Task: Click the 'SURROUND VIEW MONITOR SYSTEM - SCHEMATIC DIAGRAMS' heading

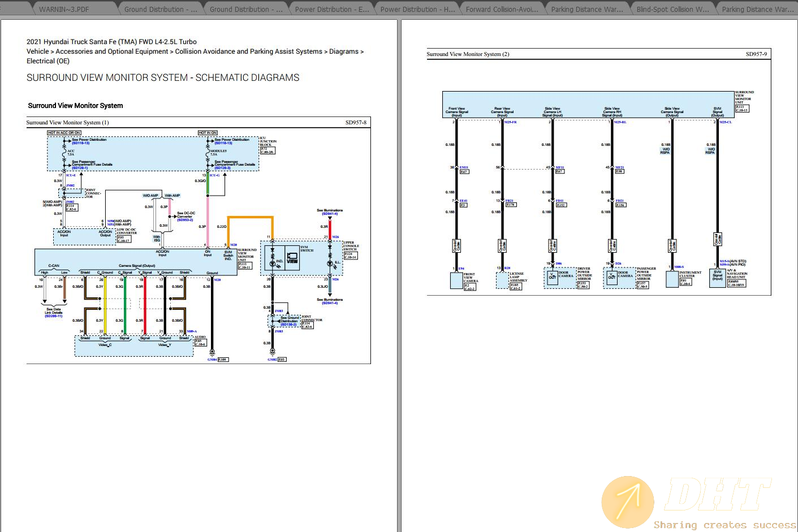Action: coord(163,78)
